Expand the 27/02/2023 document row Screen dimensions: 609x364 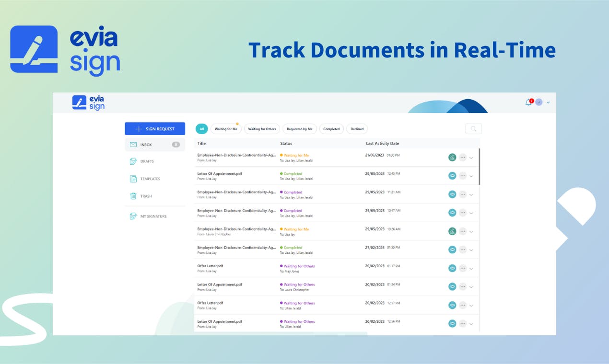471,250
